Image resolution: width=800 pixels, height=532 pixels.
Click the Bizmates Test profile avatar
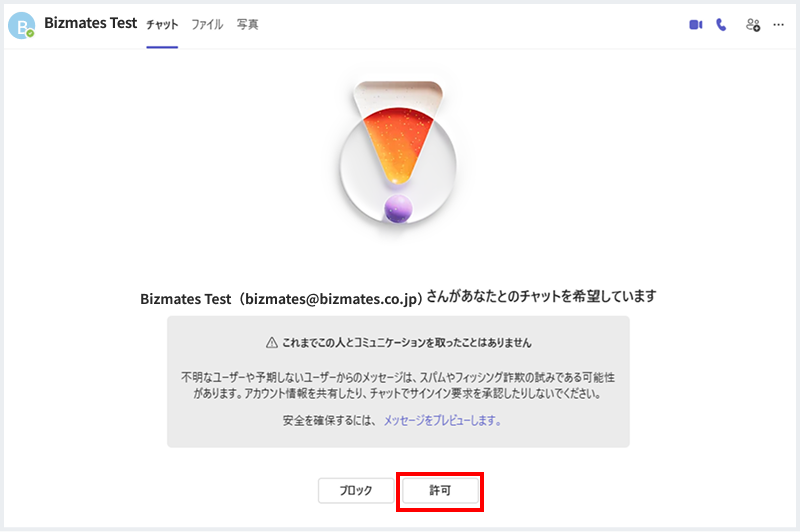click(x=21, y=25)
